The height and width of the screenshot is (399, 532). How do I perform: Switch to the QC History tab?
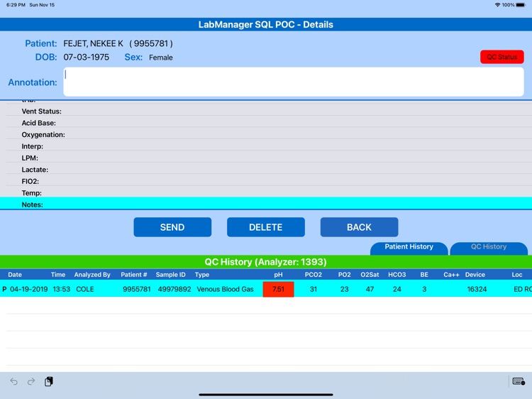click(x=489, y=248)
